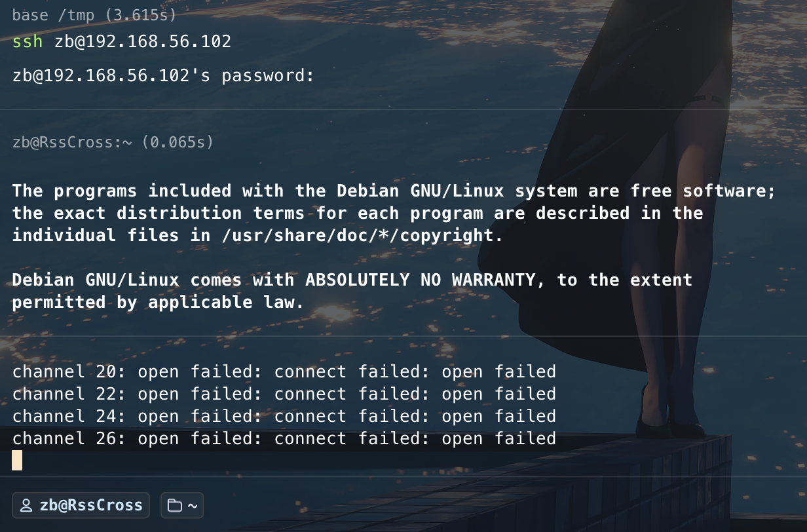The height and width of the screenshot is (532, 807).
Task: Open the zb@RssCross host chip
Action: tap(81, 505)
